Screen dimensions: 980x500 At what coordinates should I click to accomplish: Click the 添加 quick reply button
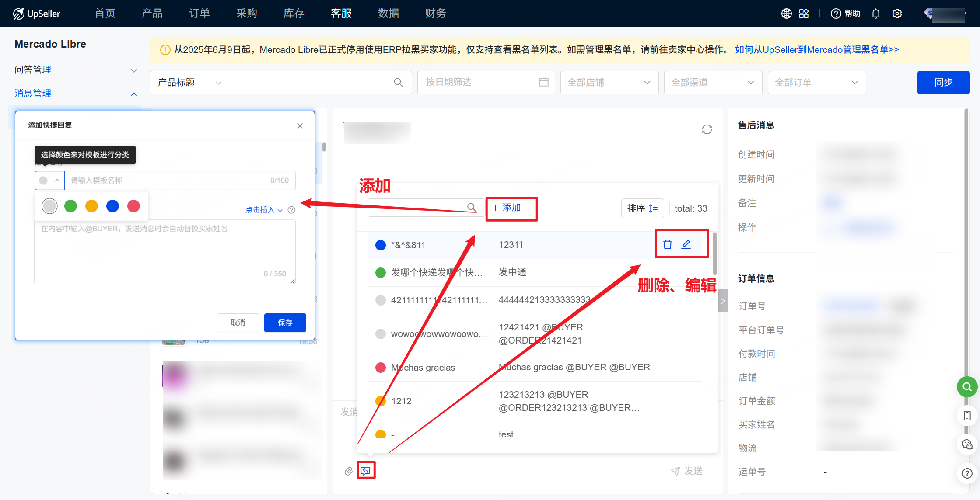(507, 208)
